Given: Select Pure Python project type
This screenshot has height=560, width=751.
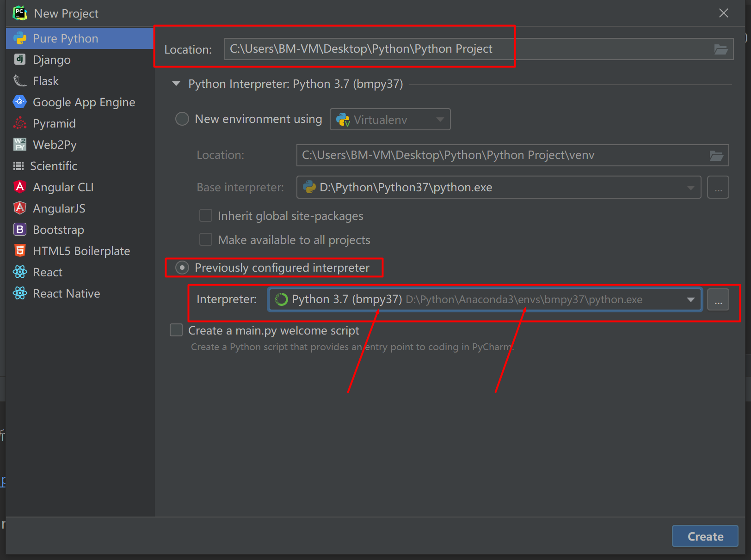Looking at the screenshot, I should pyautogui.click(x=80, y=38).
